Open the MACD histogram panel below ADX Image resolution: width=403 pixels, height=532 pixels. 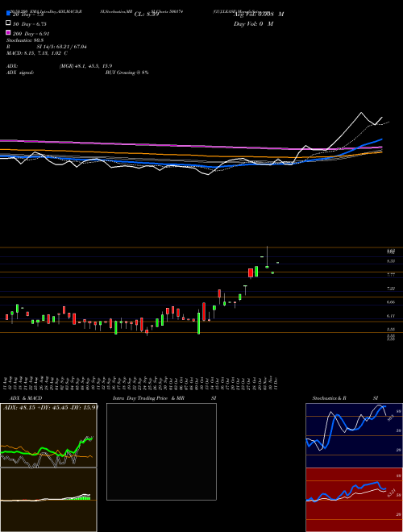[x=48, y=500]
